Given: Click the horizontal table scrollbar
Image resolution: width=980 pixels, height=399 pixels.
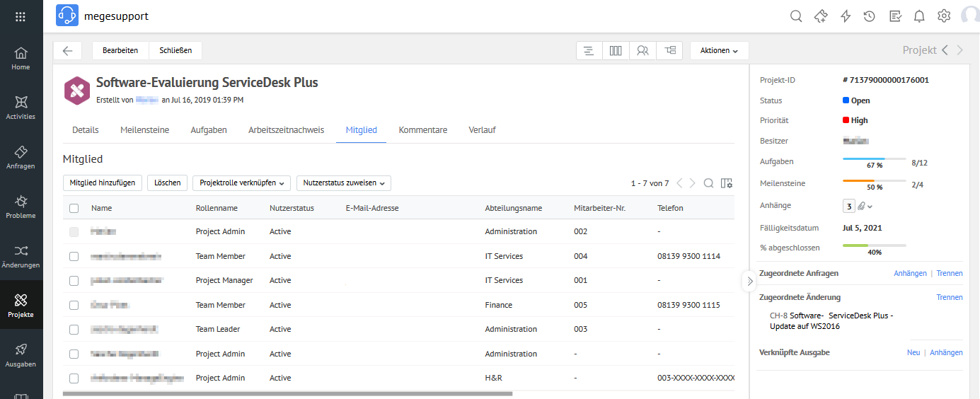Looking at the screenshot, I should (287, 393).
